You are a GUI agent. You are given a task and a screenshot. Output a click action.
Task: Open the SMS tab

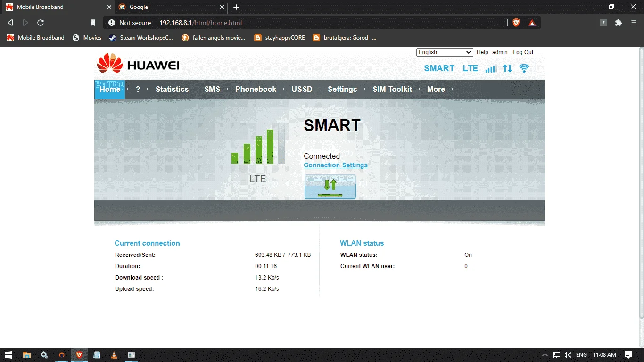(x=212, y=90)
